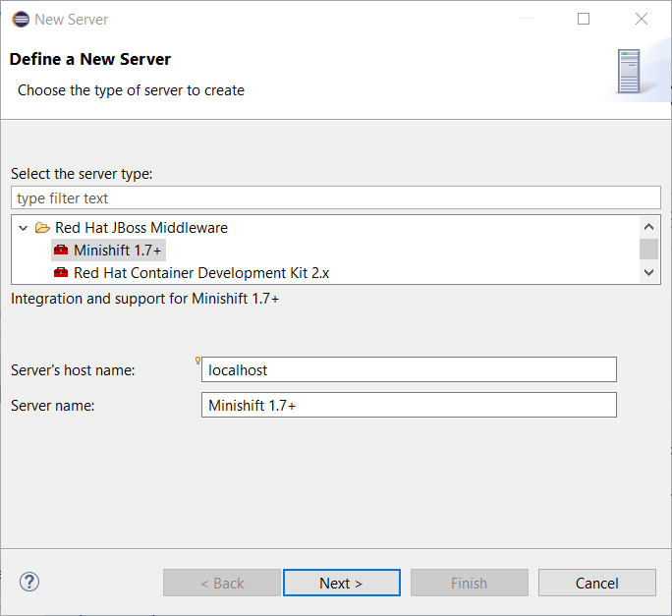Click the red toolbox icon beside Minishift 1.7+
This screenshot has height=616, width=672.
(61, 251)
